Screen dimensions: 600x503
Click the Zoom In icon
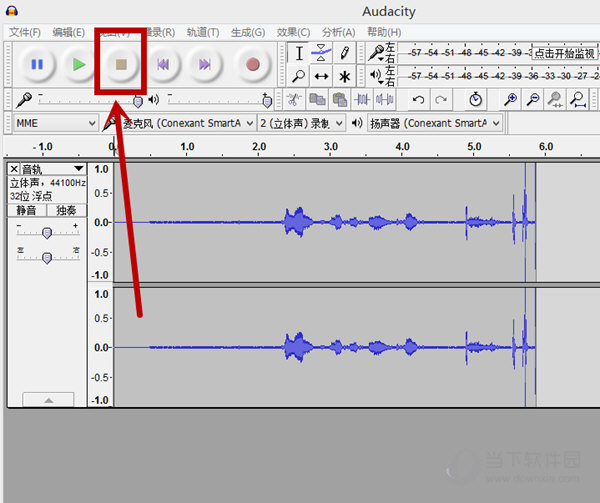[x=510, y=100]
